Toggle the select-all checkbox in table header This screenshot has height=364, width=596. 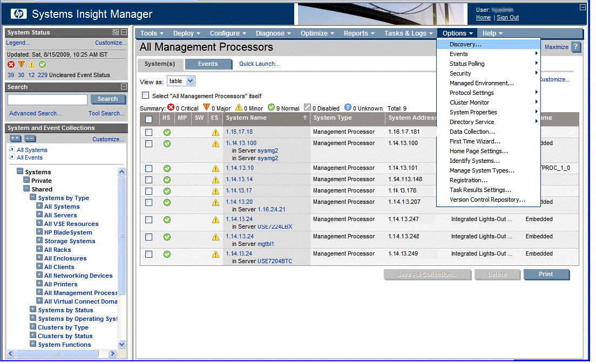coord(148,119)
